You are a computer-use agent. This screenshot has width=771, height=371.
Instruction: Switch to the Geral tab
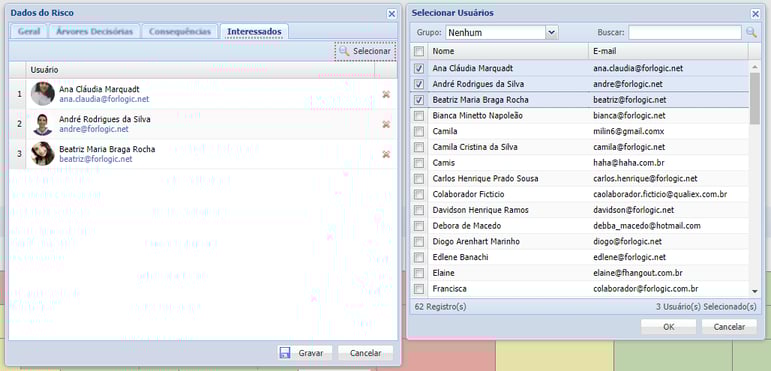pyautogui.click(x=29, y=31)
